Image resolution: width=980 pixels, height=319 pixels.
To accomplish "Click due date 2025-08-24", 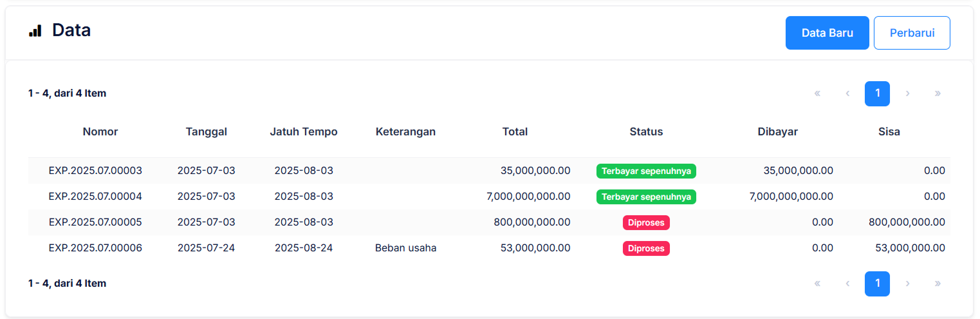I will pyautogui.click(x=304, y=248).
